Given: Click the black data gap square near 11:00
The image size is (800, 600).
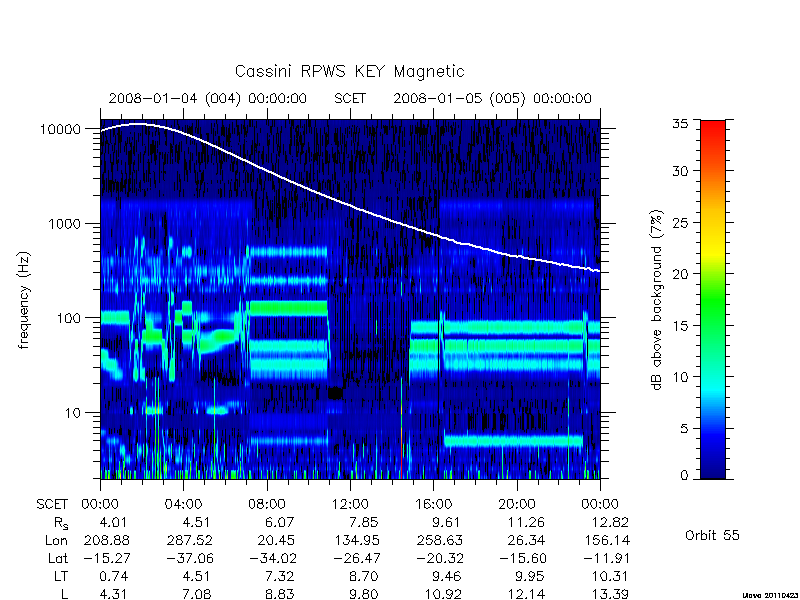Looking at the screenshot, I should (336, 393).
